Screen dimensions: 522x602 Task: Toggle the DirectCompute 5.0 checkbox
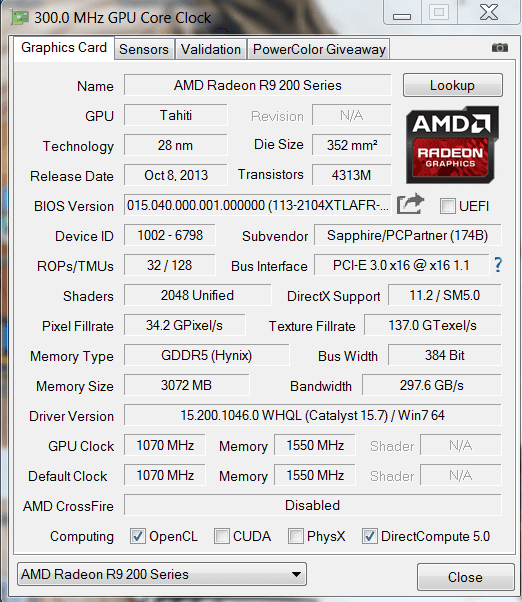369,536
